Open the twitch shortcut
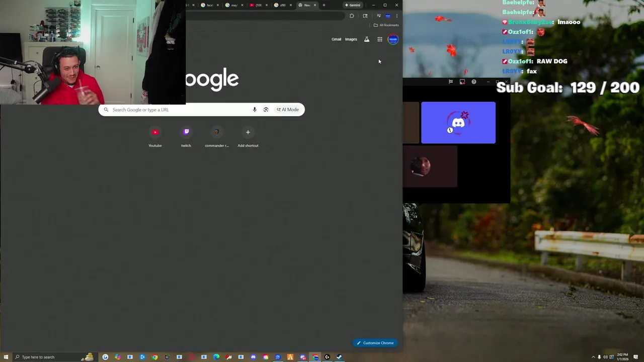The width and height of the screenshot is (644, 362). click(186, 137)
